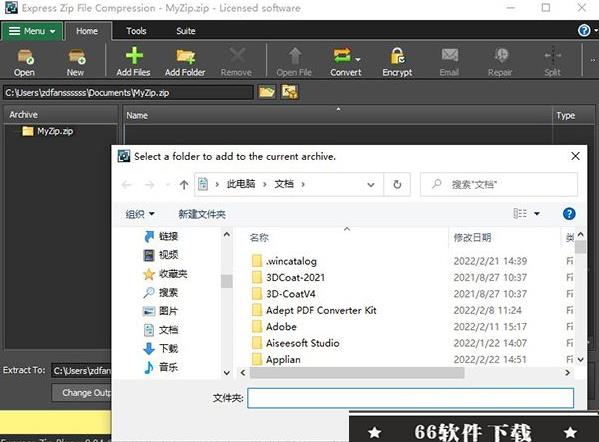Click the dialog forward arrow
This screenshot has width=599, height=442.
[x=149, y=185]
